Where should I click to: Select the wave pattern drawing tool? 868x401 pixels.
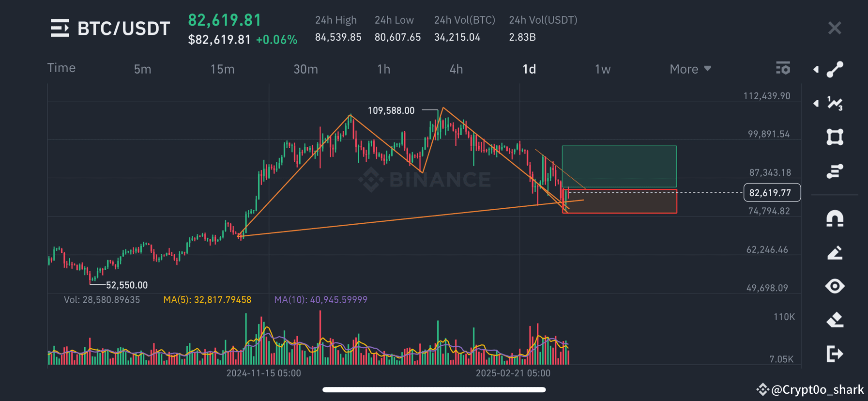pos(835,103)
